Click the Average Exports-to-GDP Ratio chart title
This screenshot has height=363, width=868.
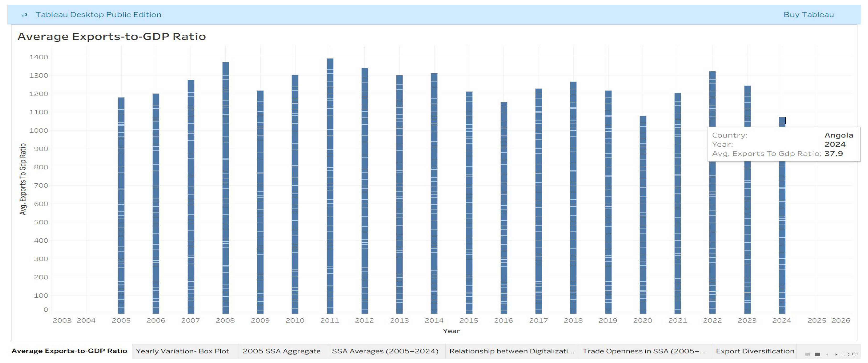tap(112, 36)
